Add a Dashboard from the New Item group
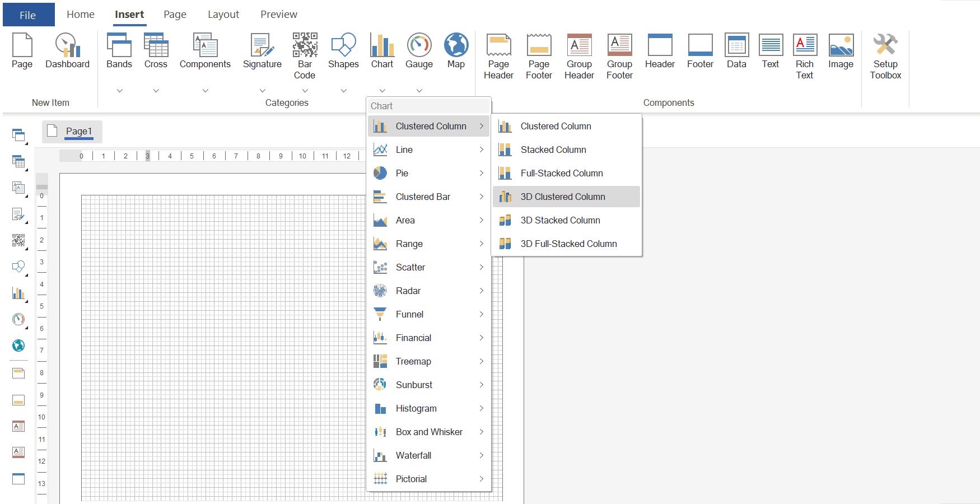The image size is (980, 504). point(67,50)
